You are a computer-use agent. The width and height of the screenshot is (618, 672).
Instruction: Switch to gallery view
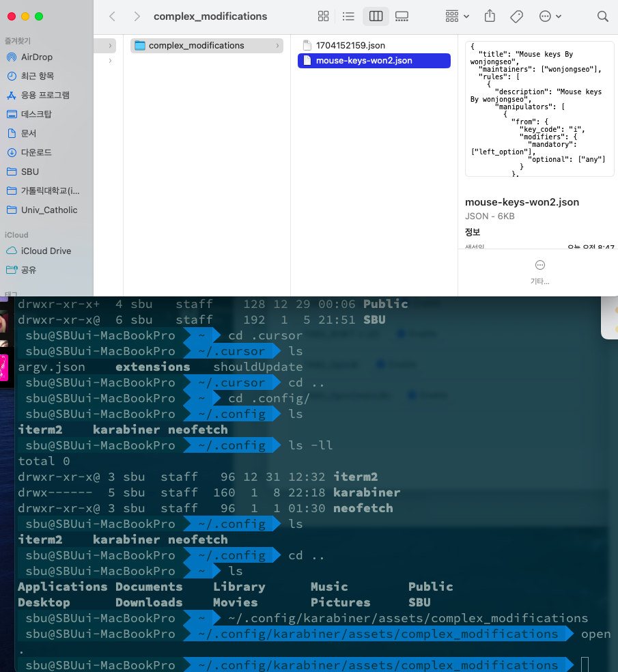(402, 16)
